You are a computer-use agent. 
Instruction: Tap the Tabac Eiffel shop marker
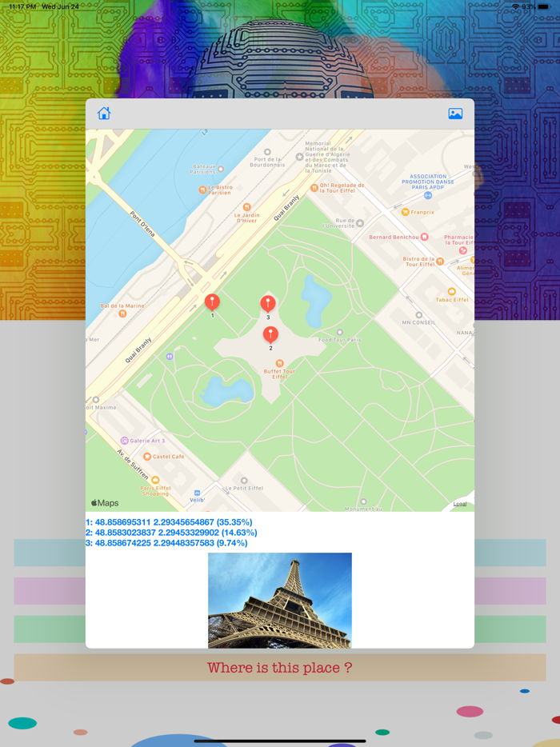coord(451,292)
